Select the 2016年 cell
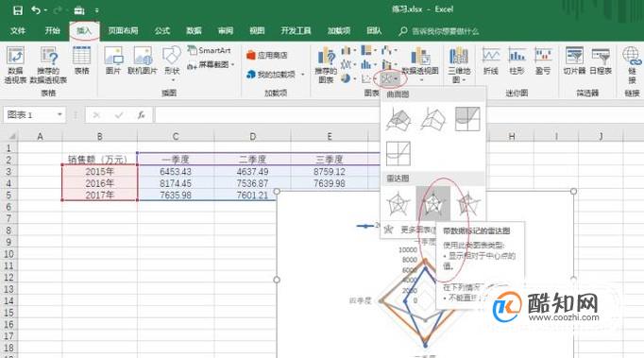The height and width of the screenshot is (358, 644). (x=100, y=183)
